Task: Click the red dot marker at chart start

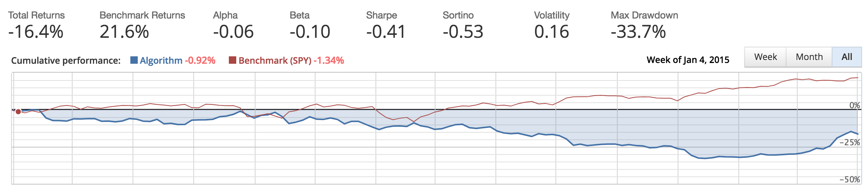Action: tap(18, 112)
